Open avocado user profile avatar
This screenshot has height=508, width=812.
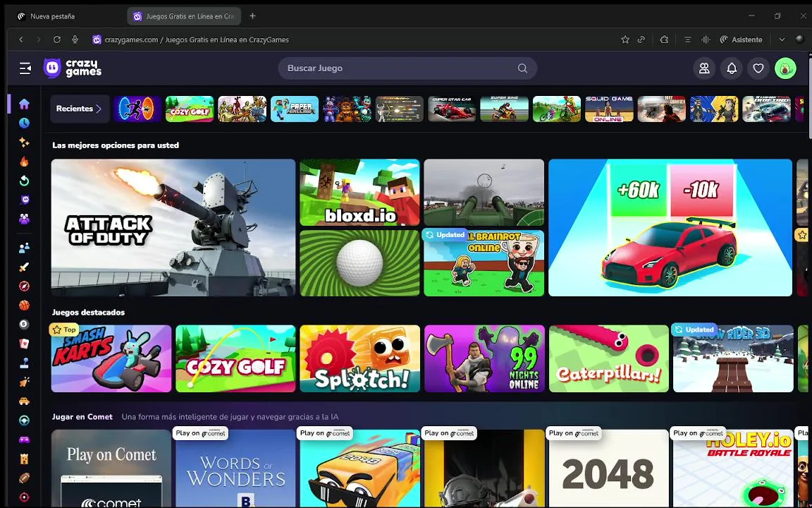(785, 68)
